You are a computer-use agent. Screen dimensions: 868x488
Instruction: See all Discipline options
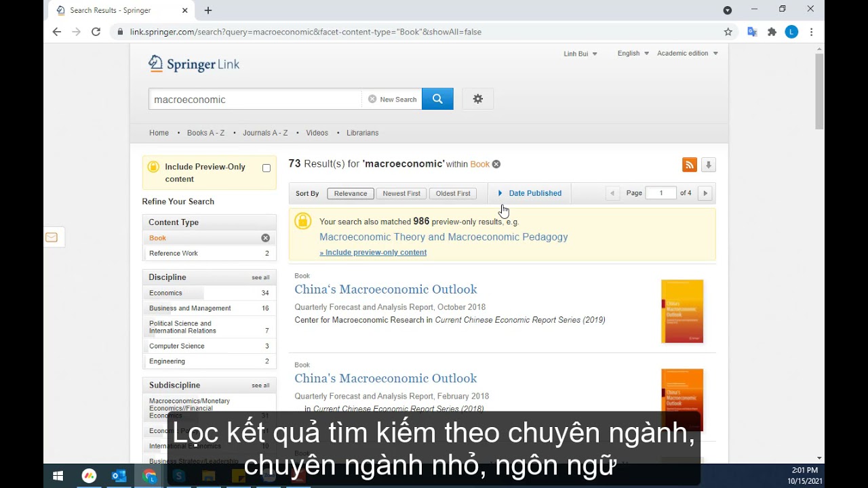260,277
